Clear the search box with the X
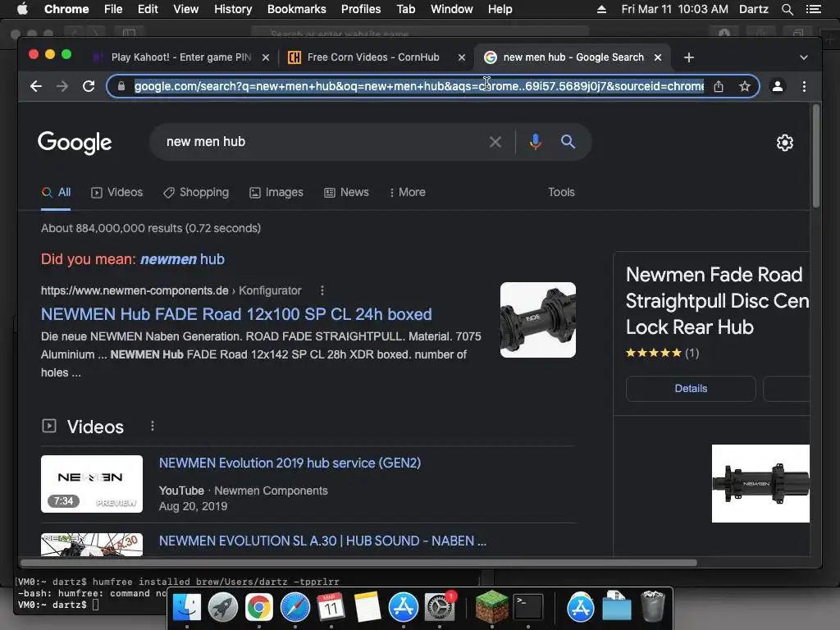 (x=495, y=142)
